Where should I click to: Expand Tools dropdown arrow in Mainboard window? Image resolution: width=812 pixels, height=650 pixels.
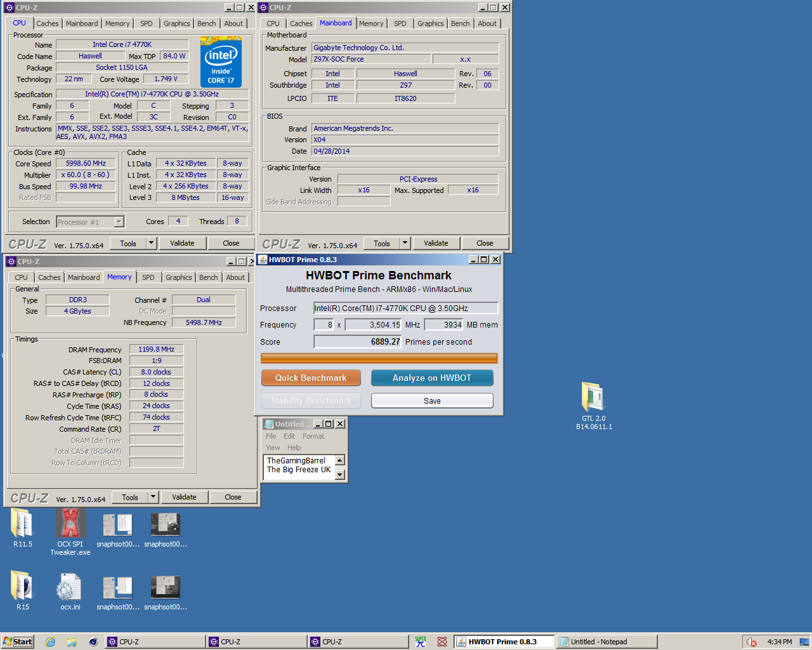[405, 243]
